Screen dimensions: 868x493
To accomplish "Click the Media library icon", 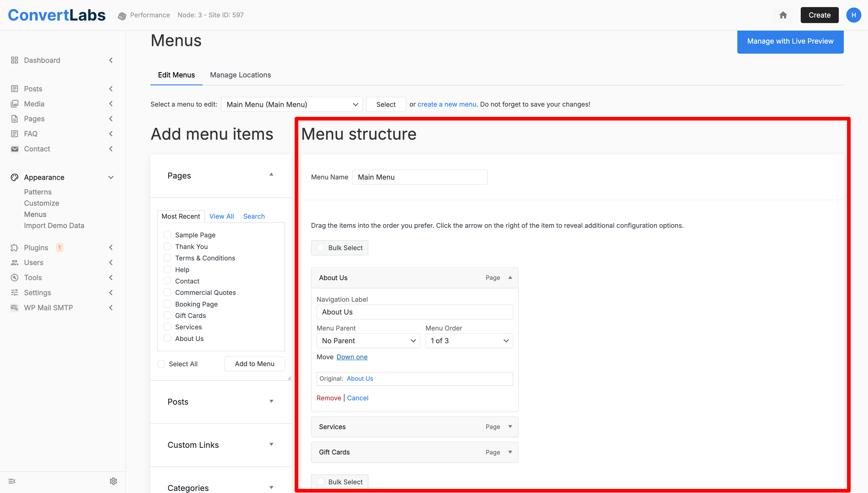I will 14,104.
